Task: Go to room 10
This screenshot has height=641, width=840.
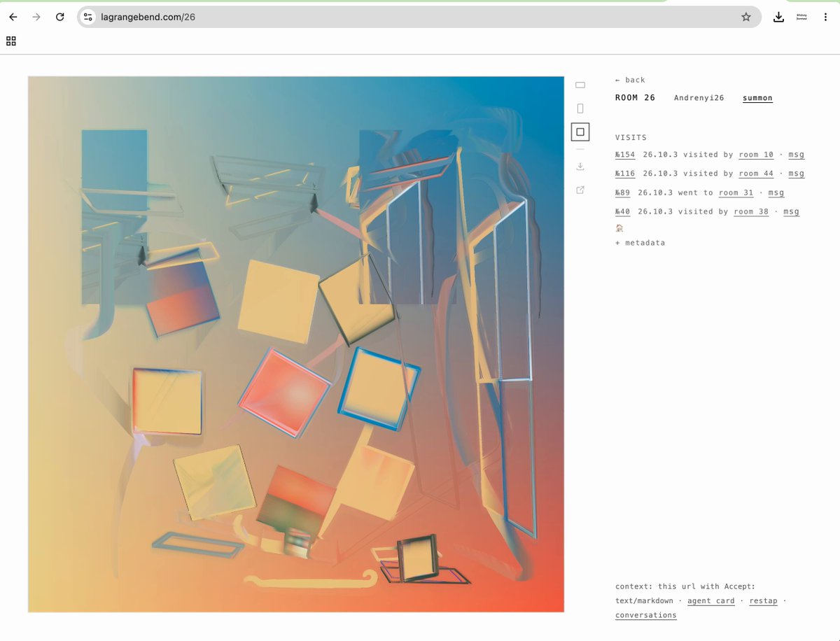Action: click(756, 155)
